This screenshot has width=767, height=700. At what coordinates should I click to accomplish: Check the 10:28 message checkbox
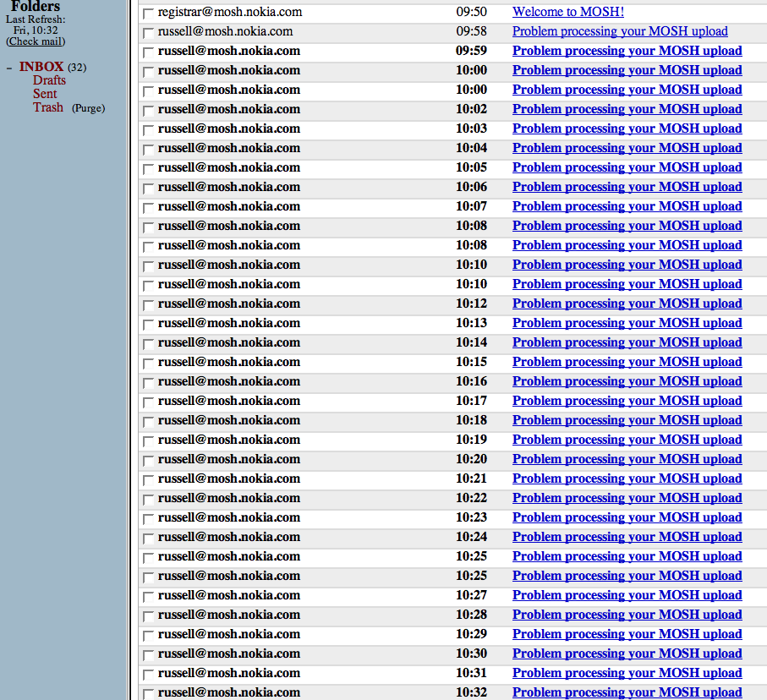click(x=148, y=616)
